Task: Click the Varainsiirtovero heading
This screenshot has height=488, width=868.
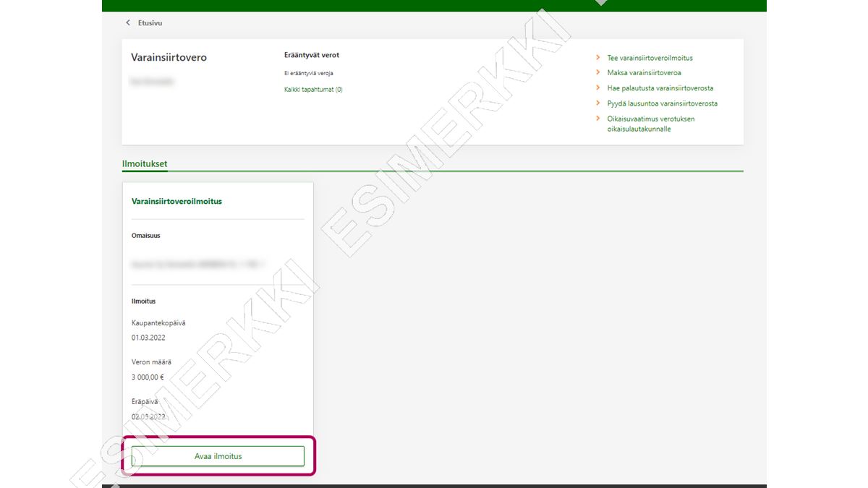Action: [169, 57]
